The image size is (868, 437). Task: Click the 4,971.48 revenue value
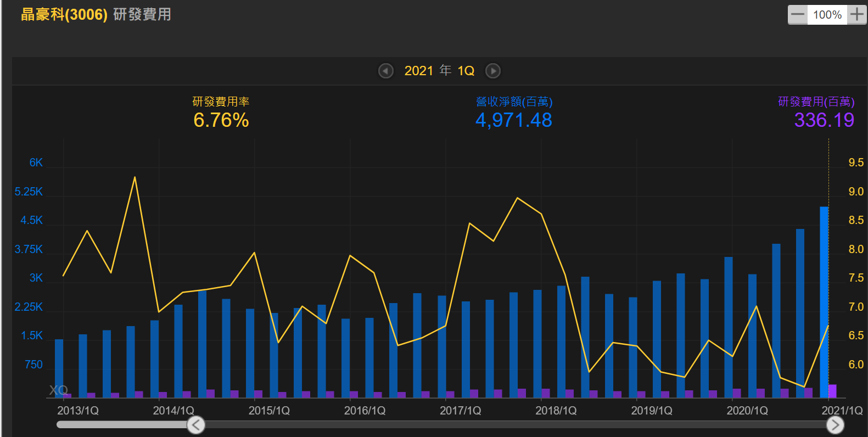514,120
